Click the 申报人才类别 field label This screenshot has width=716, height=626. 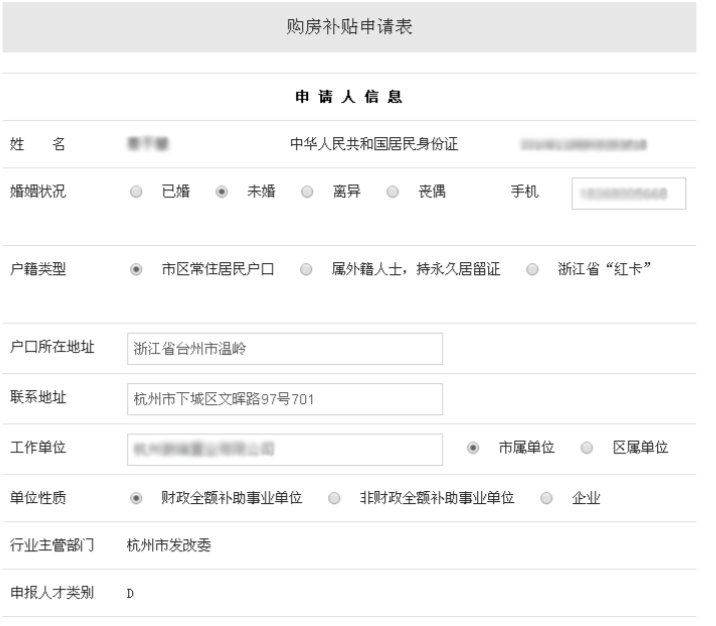[x=52, y=593]
